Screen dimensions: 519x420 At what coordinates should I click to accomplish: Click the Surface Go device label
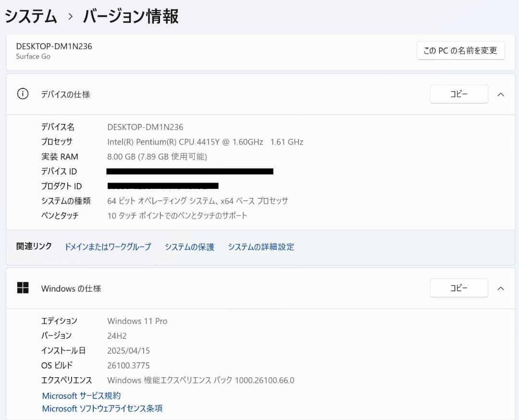pos(33,56)
